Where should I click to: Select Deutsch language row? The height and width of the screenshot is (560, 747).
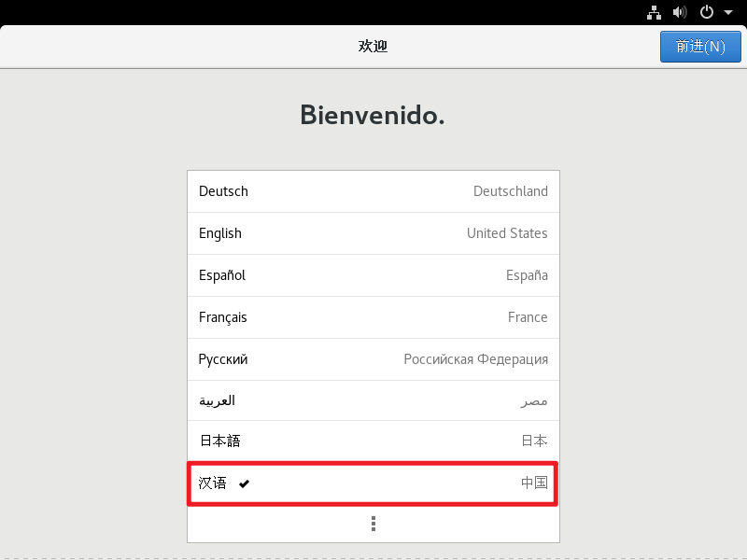tap(373, 191)
